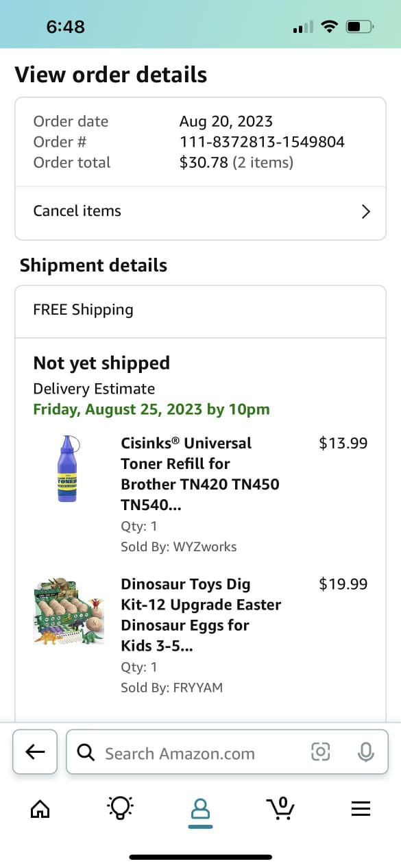Open Cisinks Universal Toner Refill product title

(x=200, y=474)
